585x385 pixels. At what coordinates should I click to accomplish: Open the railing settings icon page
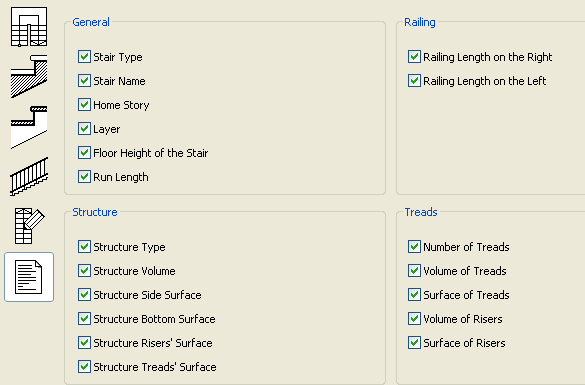29,176
